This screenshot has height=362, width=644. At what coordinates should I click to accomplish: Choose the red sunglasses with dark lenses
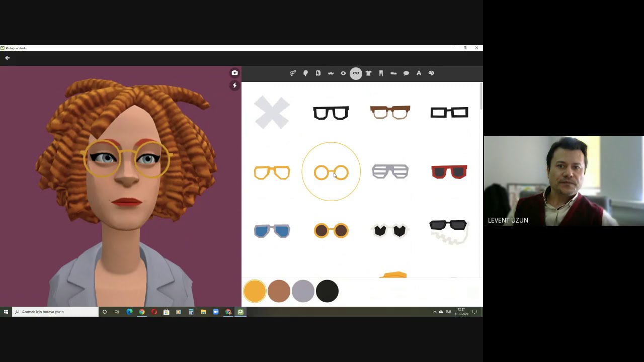[x=449, y=172]
